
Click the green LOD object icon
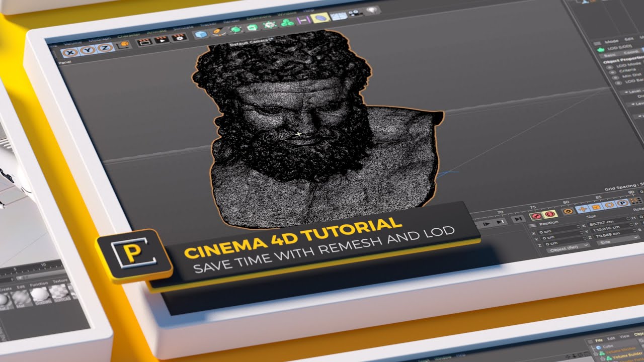click(600, 50)
